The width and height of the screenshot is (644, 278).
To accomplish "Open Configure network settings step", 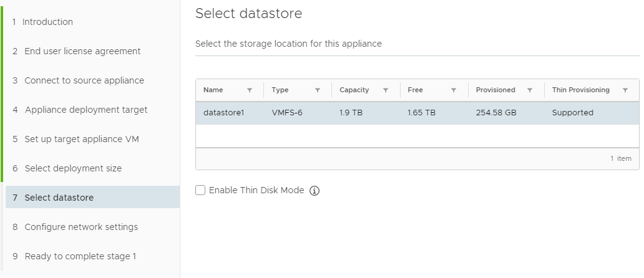I will click(75, 227).
